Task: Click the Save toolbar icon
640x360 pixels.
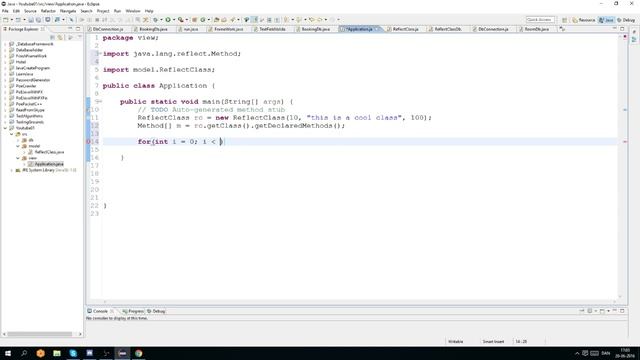Action: [x=31, y=20]
